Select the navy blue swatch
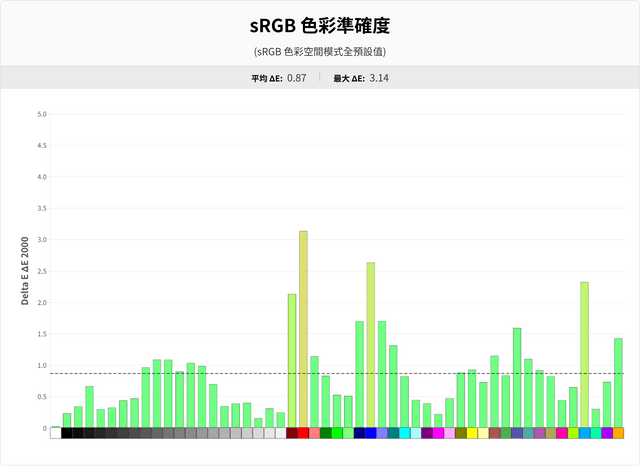This screenshot has height=466, width=640. (x=360, y=433)
